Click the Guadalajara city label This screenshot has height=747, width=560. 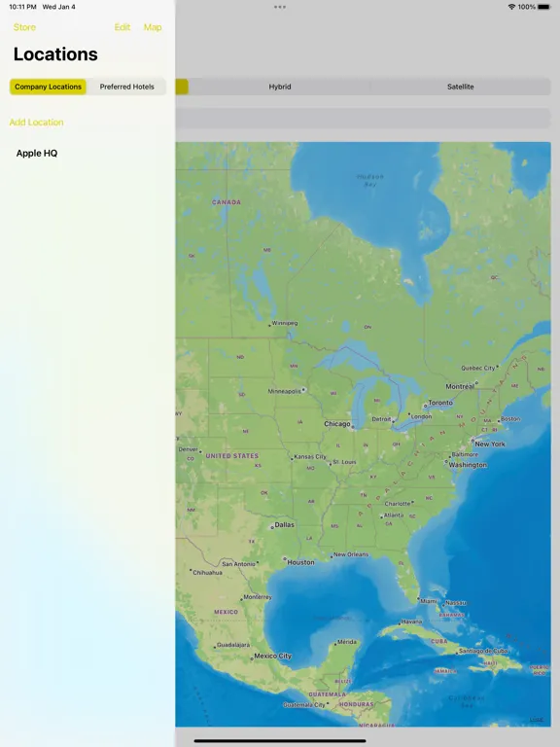233,645
